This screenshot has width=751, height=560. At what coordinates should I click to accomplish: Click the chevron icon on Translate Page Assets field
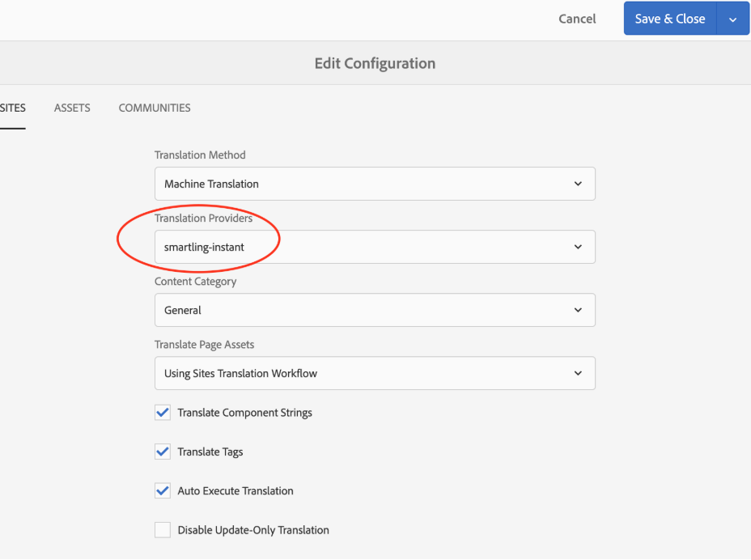point(578,373)
